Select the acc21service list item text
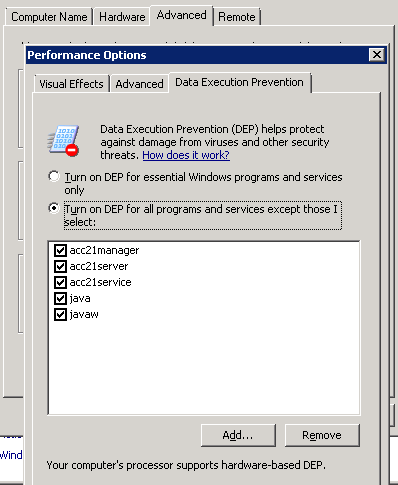 pyautogui.click(x=100, y=282)
